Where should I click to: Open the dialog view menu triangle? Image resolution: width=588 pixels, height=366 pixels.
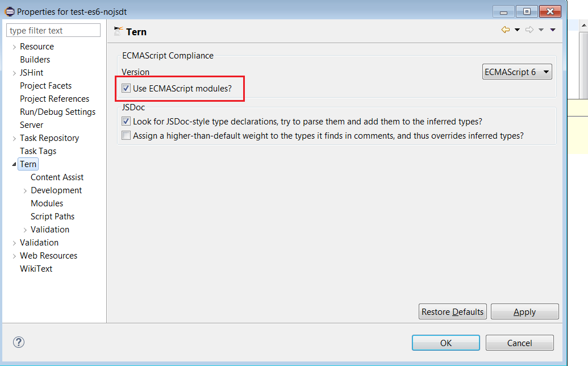(x=553, y=30)
